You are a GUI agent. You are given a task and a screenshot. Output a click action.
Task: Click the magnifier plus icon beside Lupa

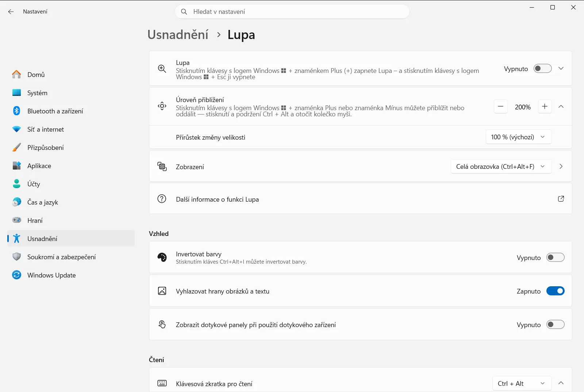[162, 69]
